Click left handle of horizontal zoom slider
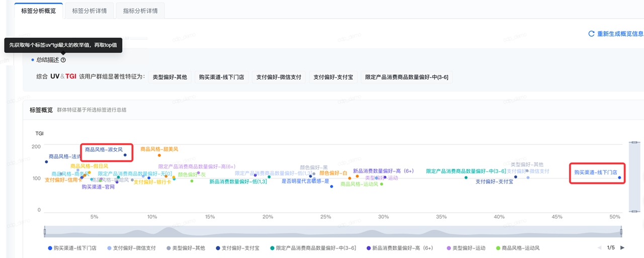The width and height of the screenshot is (644, 258). click(x=45, y=232)
